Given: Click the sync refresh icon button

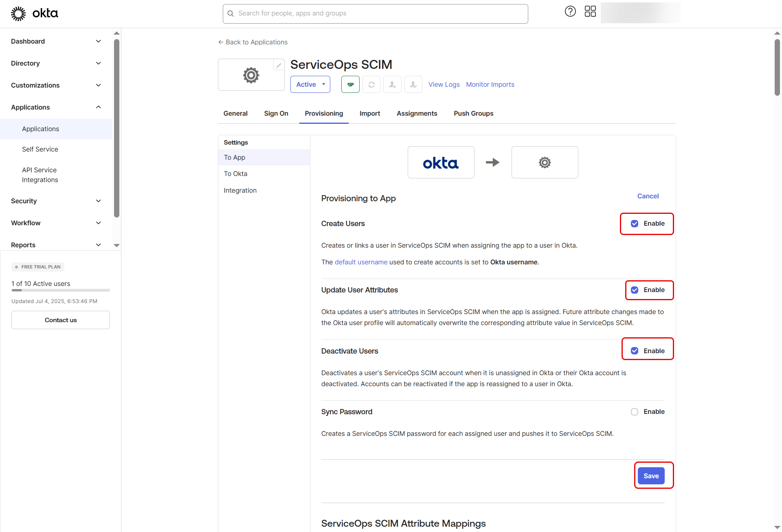Looking at the screenshot, I should coord(371,84).
